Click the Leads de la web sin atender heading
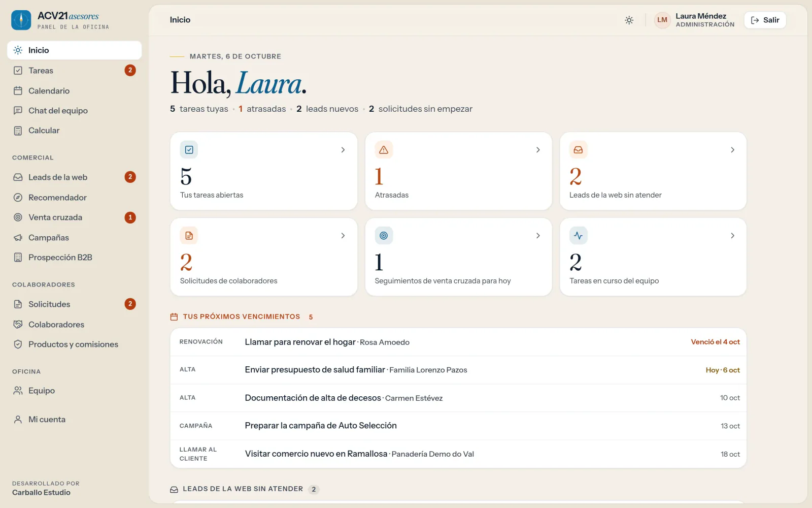This screenshot has height=508, width=812. click(x=243, y=489)
